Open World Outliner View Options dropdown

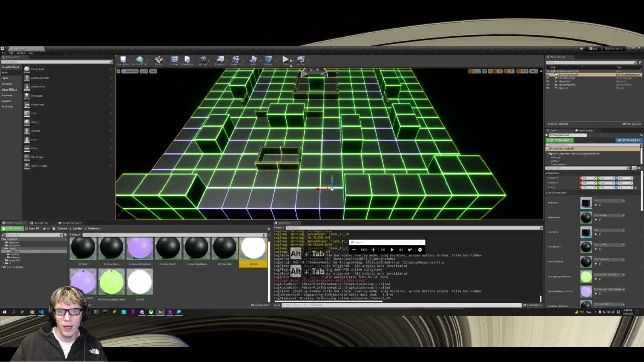tap(632, 124)
